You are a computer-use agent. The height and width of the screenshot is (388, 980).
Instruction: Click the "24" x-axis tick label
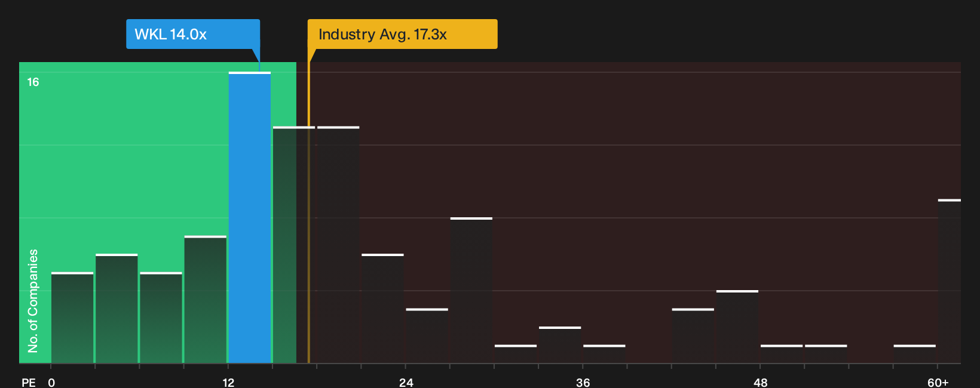(406, 383)
